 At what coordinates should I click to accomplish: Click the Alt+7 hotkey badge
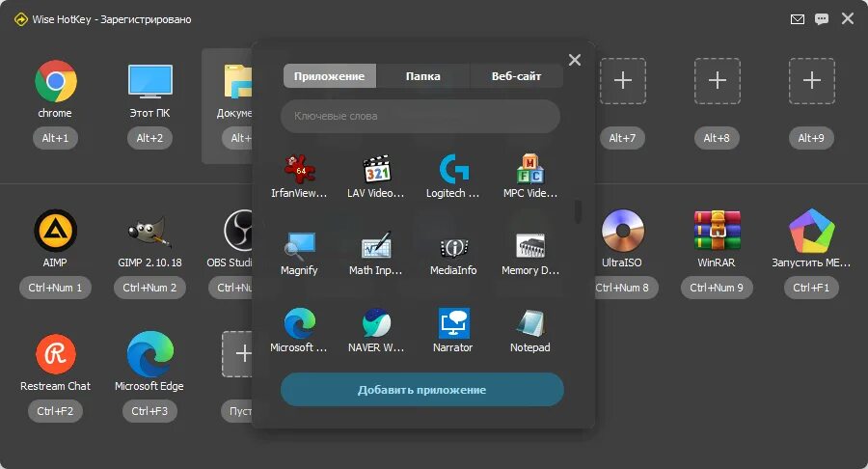click(623, 138)
